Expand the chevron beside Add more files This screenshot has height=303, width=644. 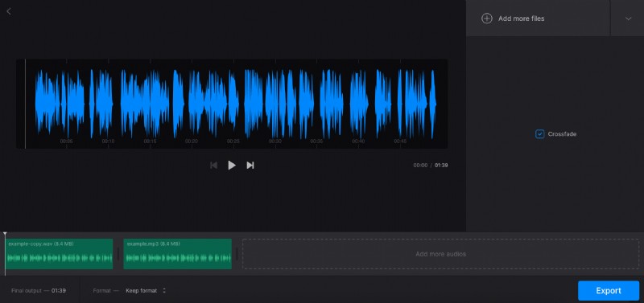coord(628,18)
